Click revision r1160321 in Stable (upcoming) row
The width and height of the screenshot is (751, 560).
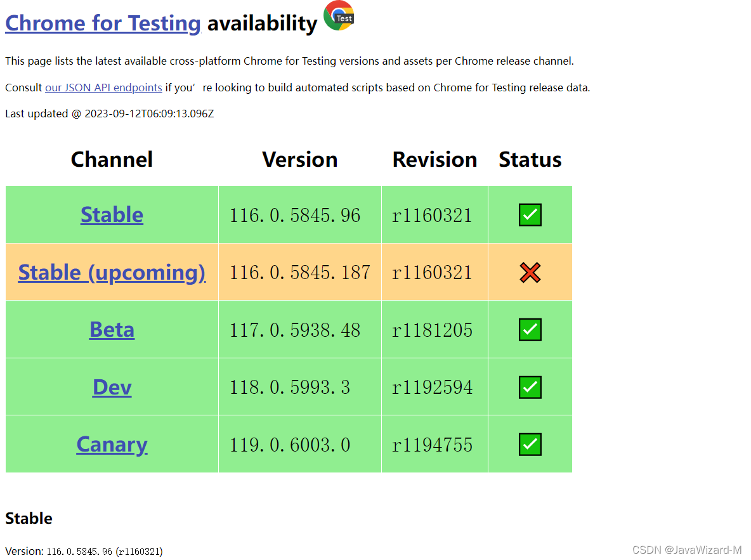[x=432, y=273]
